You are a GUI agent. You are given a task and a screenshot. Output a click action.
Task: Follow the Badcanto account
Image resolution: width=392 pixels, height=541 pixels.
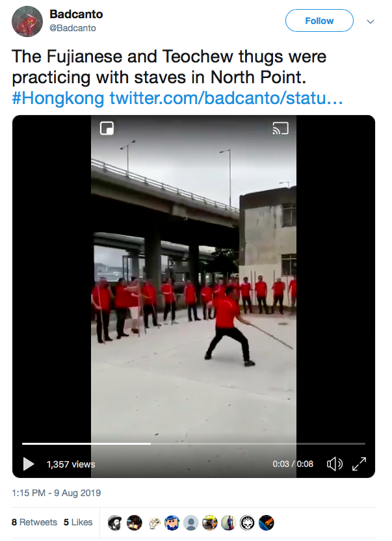319,21
